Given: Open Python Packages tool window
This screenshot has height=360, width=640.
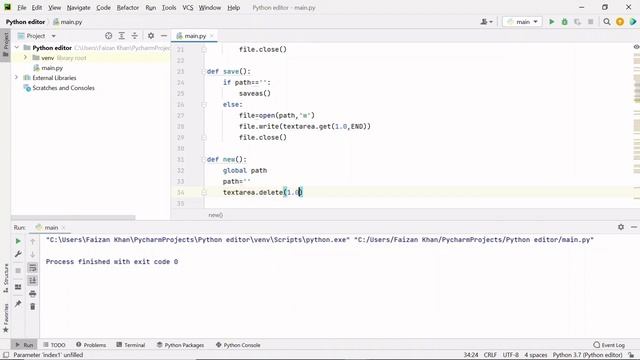Looking at the screenshot, I should (180, 345).
